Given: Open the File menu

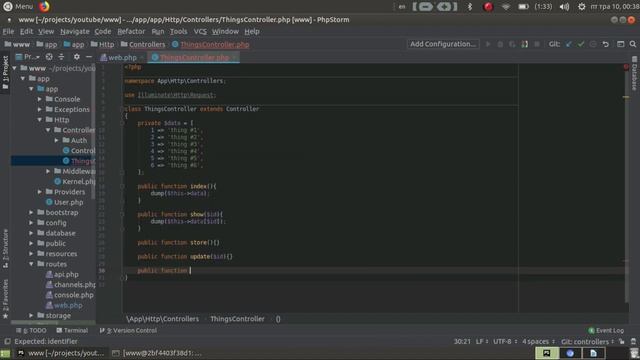Looking at the screenshot, I should click(8, 31).
